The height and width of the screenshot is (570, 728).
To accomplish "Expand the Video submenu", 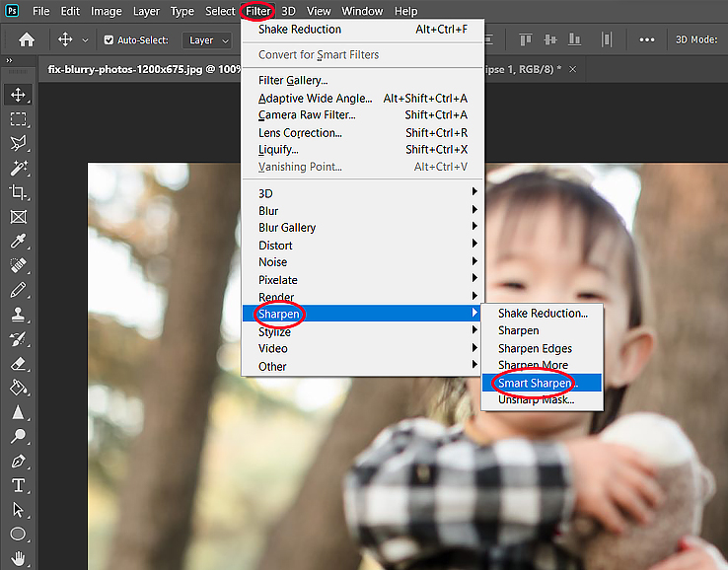I will (x=362, y=348).
